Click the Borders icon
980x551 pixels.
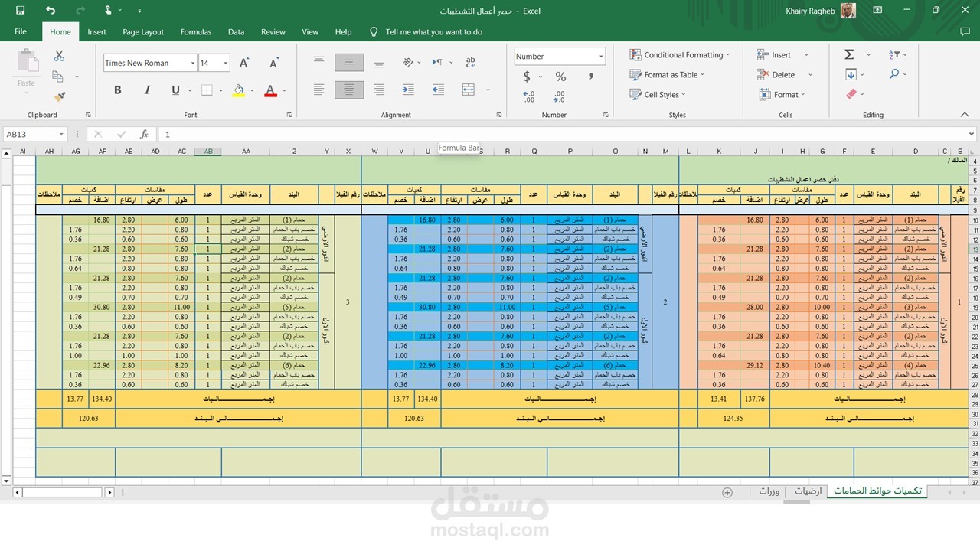tap(207, 90)
